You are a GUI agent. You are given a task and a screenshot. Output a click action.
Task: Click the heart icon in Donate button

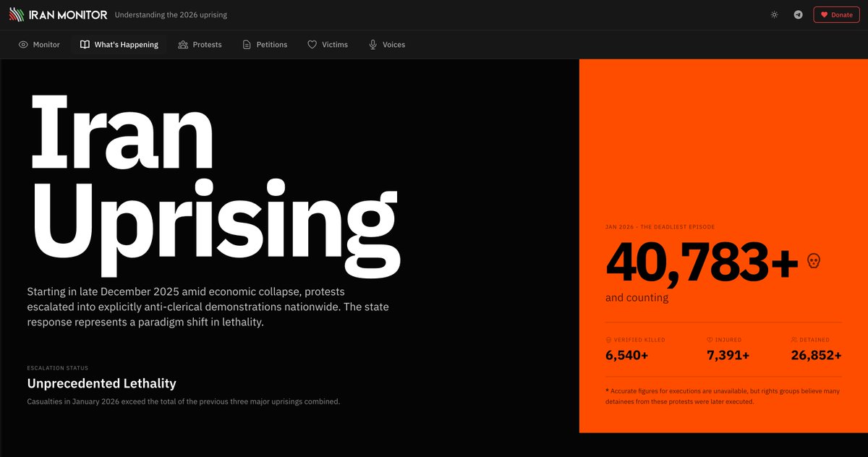pos(824,14)
